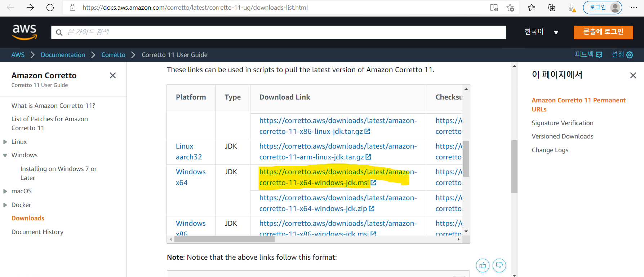
Task: Open the browser profile 로그인 button
Action: [x=603, y=7]
